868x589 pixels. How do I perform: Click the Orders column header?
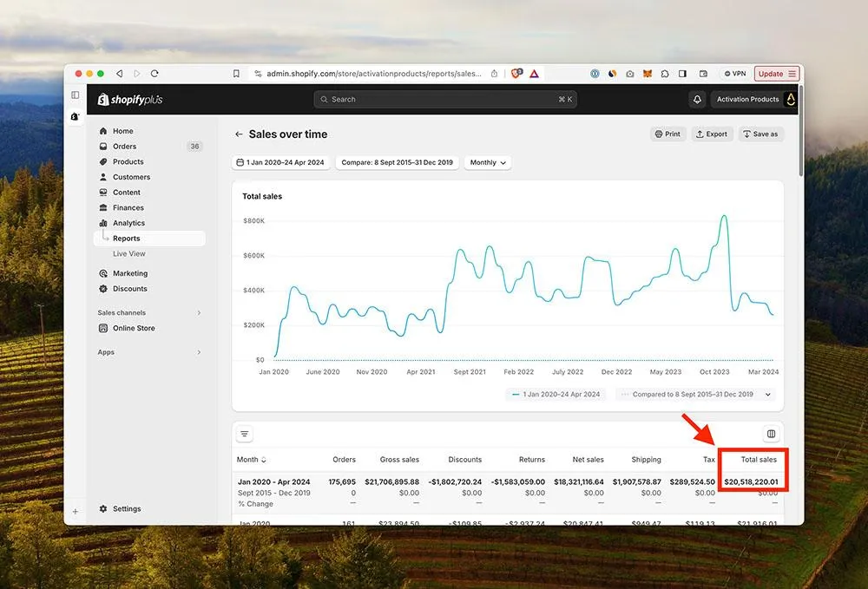click(x=344, y=460)
